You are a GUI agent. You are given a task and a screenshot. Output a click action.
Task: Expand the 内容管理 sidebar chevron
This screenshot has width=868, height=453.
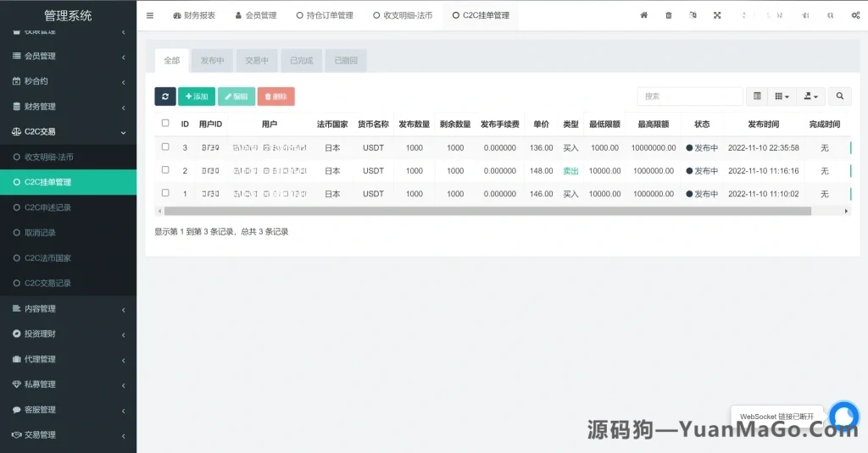tap(124, 310)
